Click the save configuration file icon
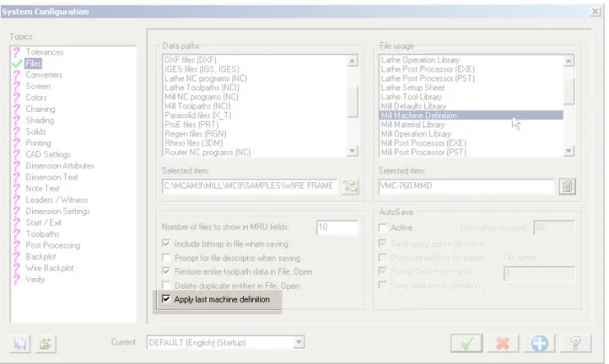The image size is (609, 364). [x=19, y=344]
